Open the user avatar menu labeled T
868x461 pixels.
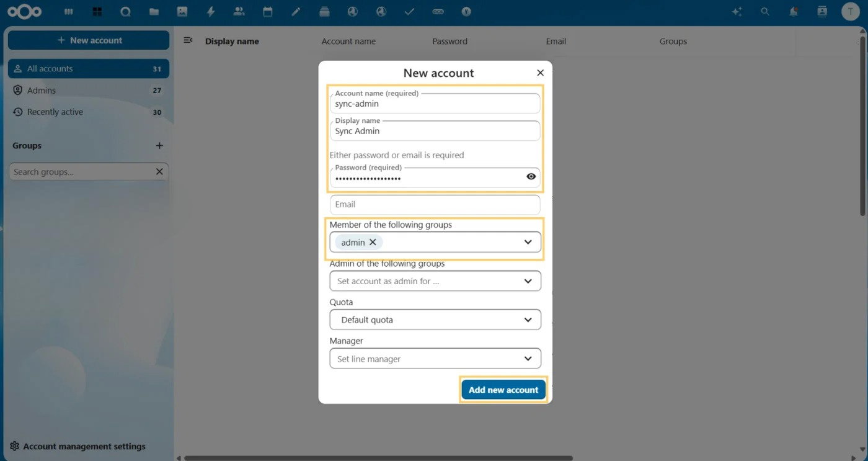851,11
